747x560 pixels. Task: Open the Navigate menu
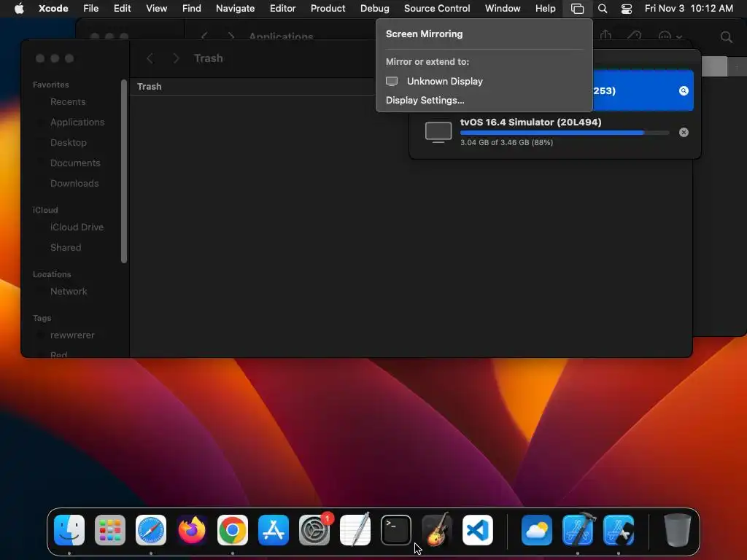pos(236,8)
